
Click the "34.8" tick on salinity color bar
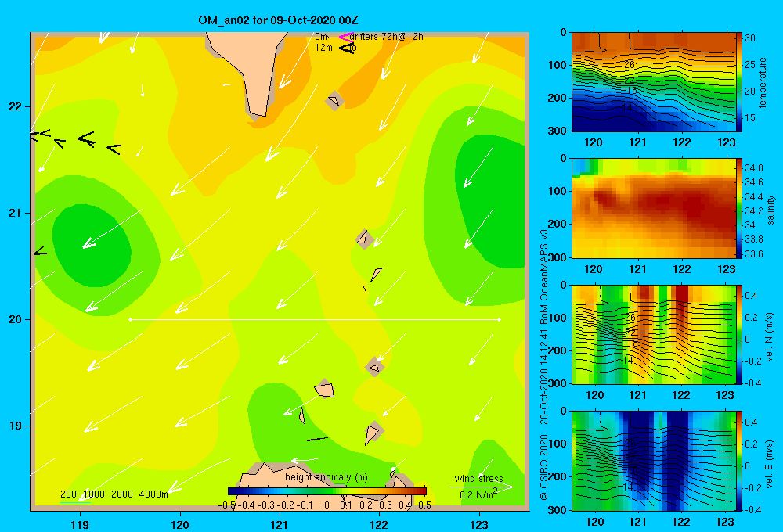[753, 167]
